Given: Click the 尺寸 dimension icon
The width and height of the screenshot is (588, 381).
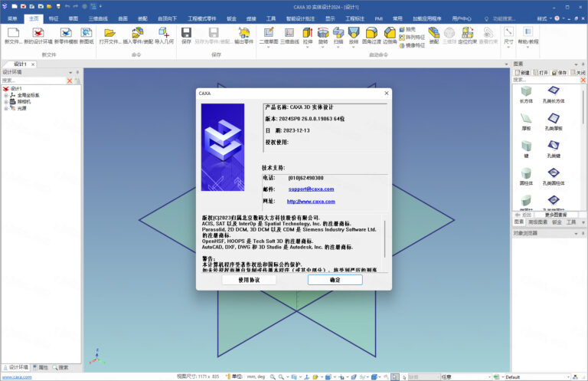Looking at the screenshot, I should pos(508,32).
